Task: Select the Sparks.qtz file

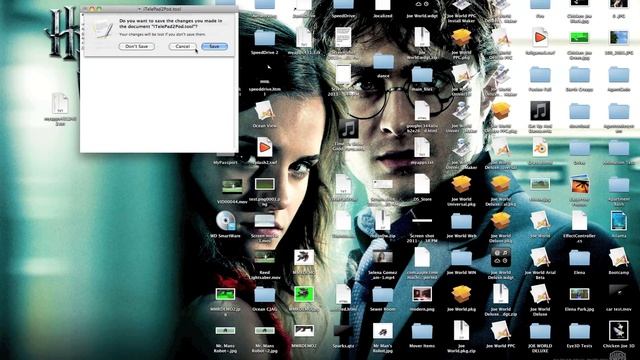Action: coord(343,331)
